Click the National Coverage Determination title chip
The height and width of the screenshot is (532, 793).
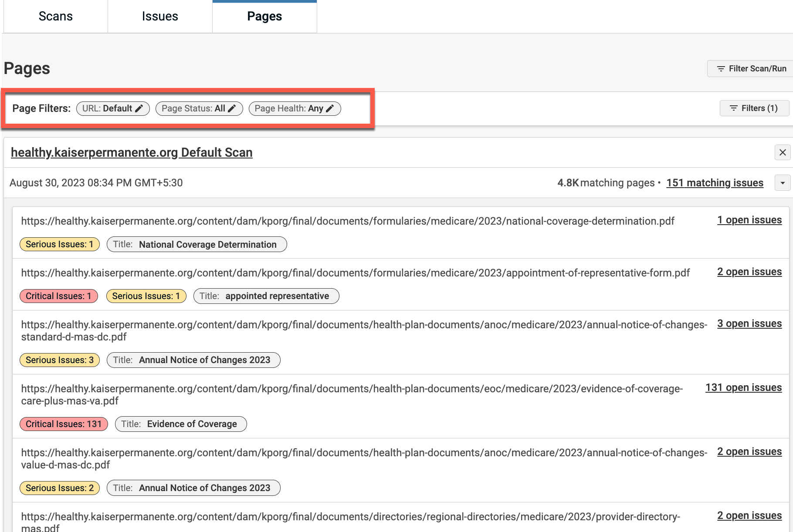[197, 244]
